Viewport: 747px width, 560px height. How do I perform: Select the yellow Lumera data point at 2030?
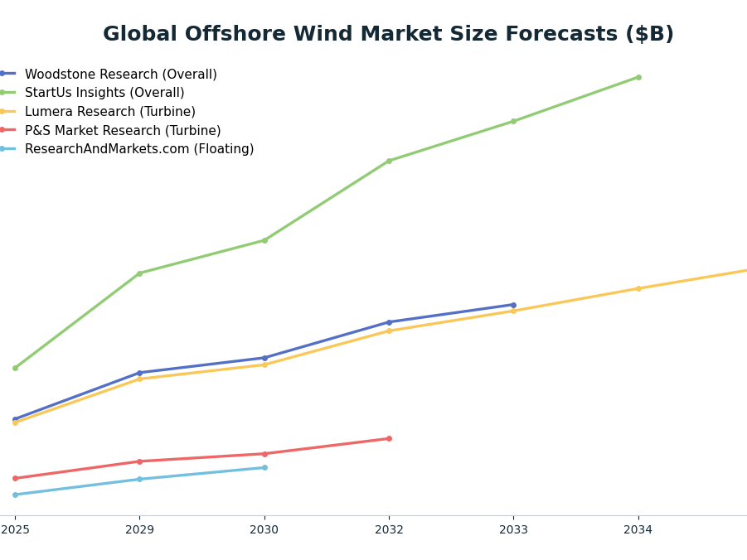point(264,364)
